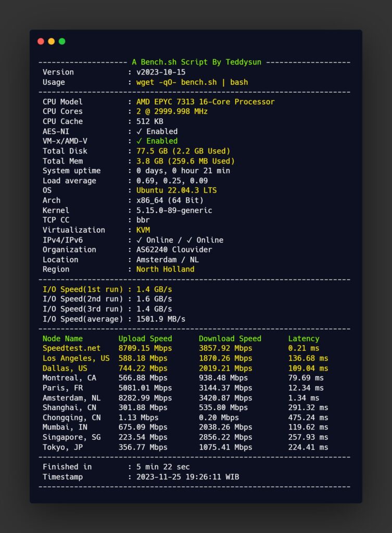Click the AES-NI Enabled checkmark
Viewport: 392px width, 533px height.
(139, 131)
